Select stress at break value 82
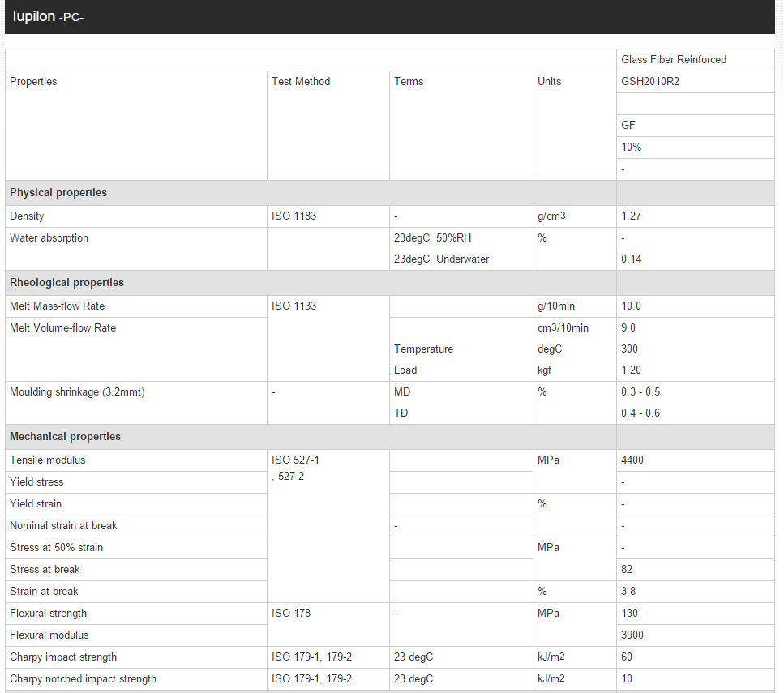The width and height of the screenshot is (784, 693). 627,570
